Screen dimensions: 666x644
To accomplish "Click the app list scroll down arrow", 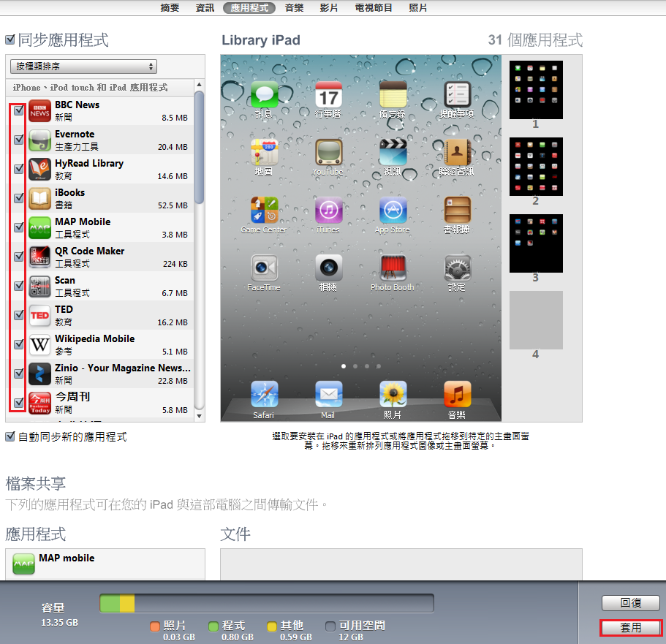I will tap(199, 417).
